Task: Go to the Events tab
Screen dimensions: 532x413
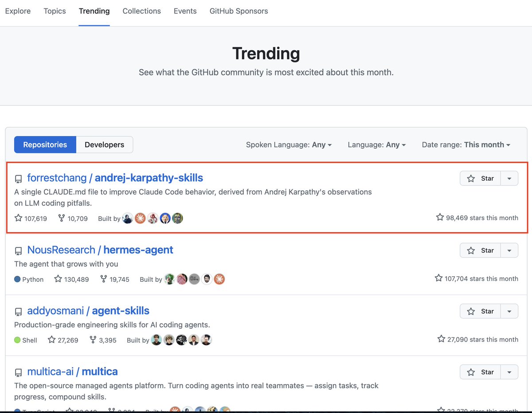Action: coord(185,11)
